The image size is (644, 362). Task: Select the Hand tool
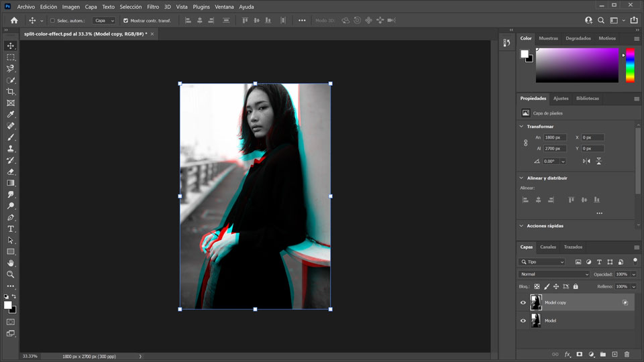[11, 263]
